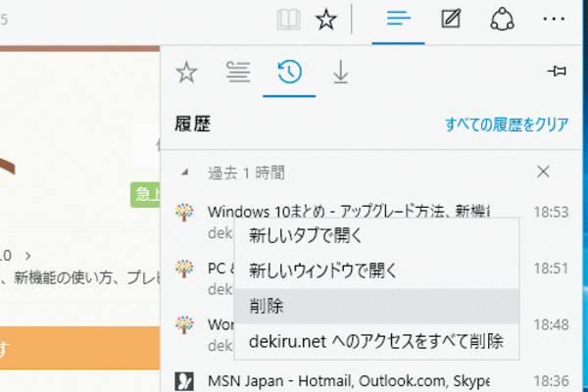Open Windows 10まとめ history entry
Image resolution: width=588 pixels, height=392 pixels.
coord(349,212)
